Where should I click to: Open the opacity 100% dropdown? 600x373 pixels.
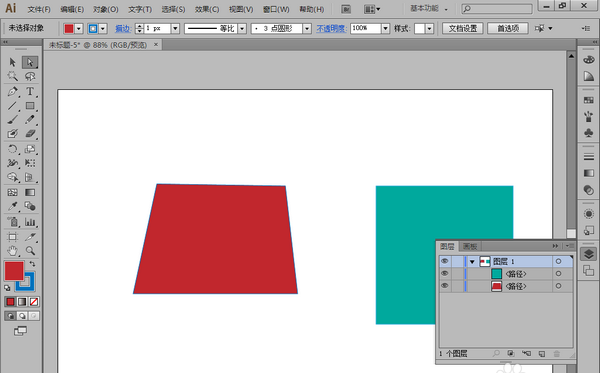click(385, 28)
